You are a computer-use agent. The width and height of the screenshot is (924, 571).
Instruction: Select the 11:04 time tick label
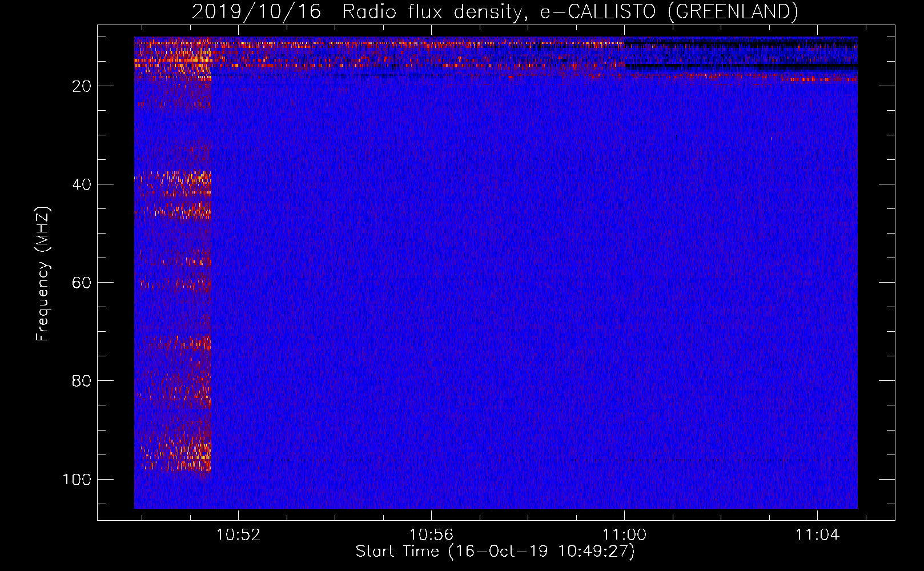tap(817, 534)
